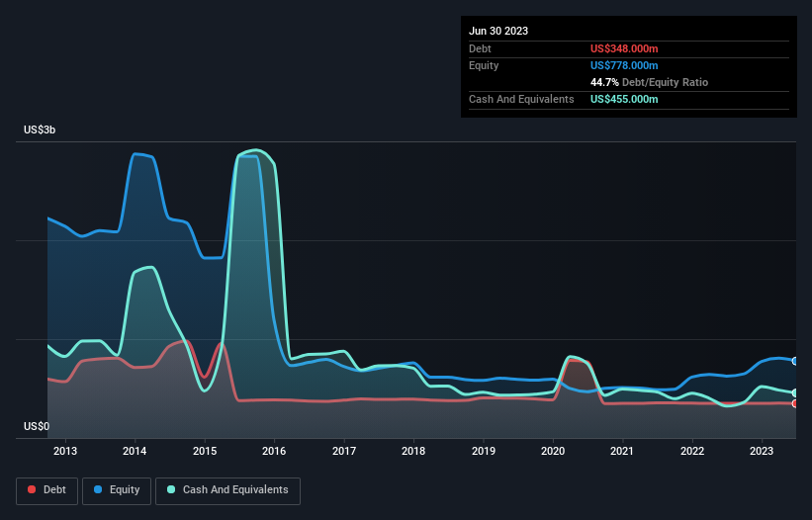Click the US$0 y-axis label

click(x=37, y=426)
